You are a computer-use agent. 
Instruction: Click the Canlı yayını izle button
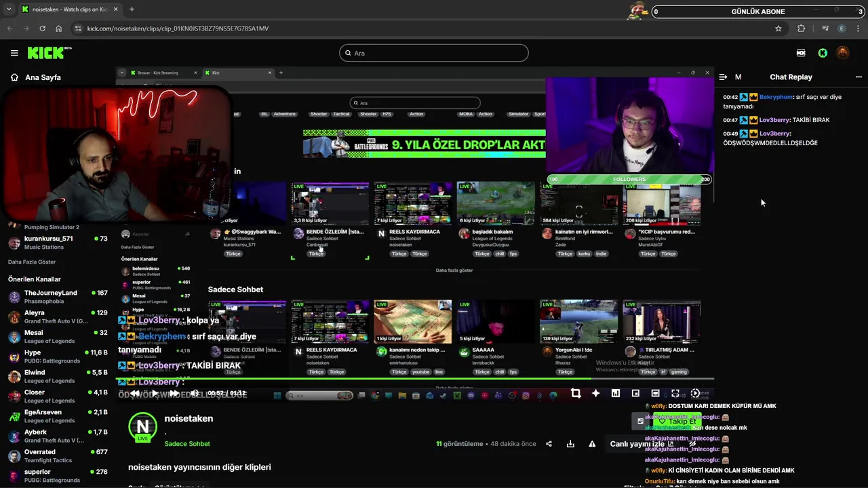click(642, 444)
